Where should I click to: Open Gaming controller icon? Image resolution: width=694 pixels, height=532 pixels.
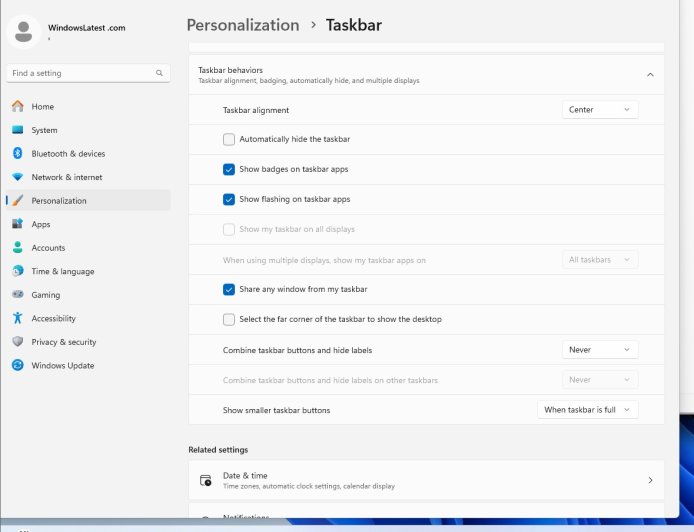point(17,295)
